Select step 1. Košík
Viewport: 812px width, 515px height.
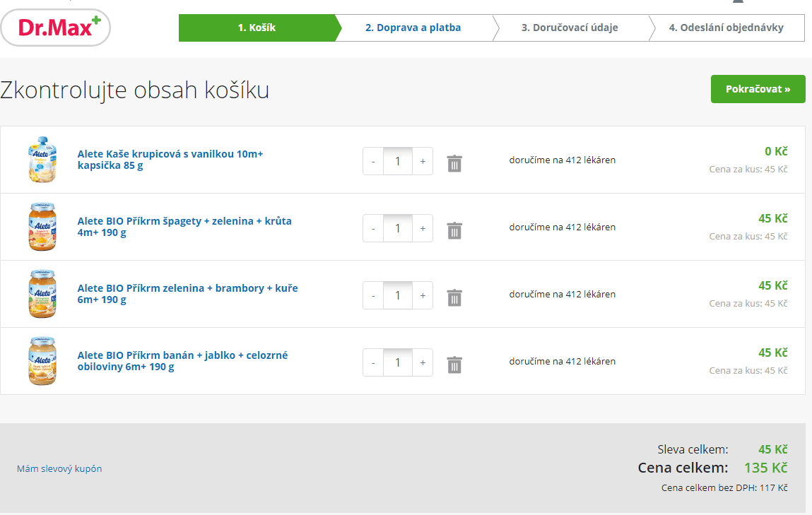tap(257, 28)
